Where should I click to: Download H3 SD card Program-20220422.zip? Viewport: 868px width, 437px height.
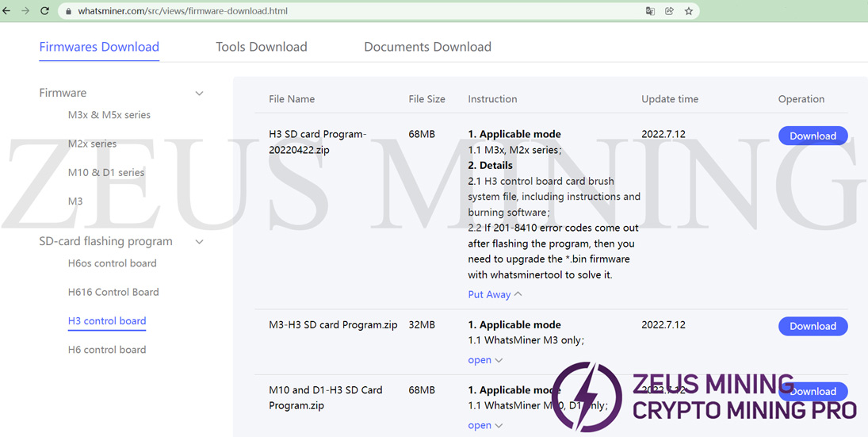[813, 136]
